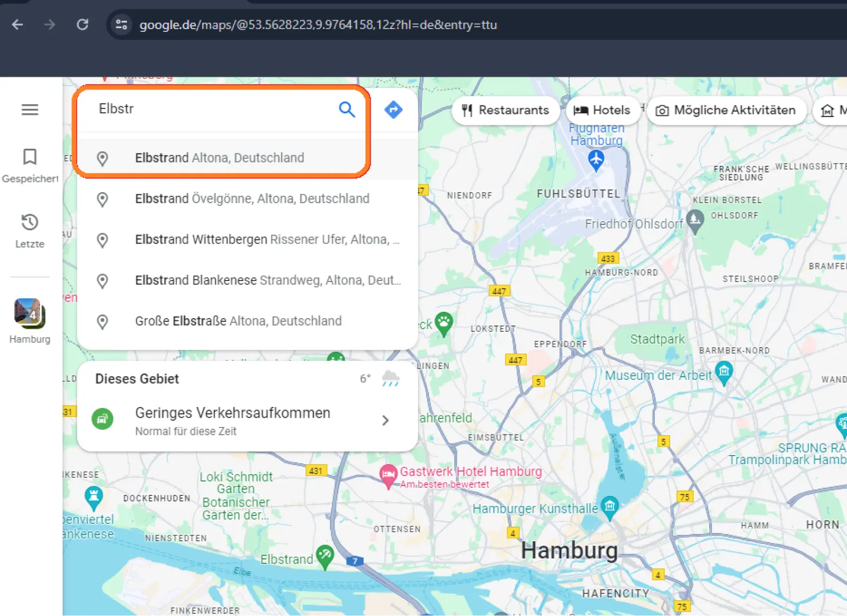This screenshot has width=847, height=616.
Task: Open Geringes Verkehrsaufkommen traffic details
Action: click(248, 421)
